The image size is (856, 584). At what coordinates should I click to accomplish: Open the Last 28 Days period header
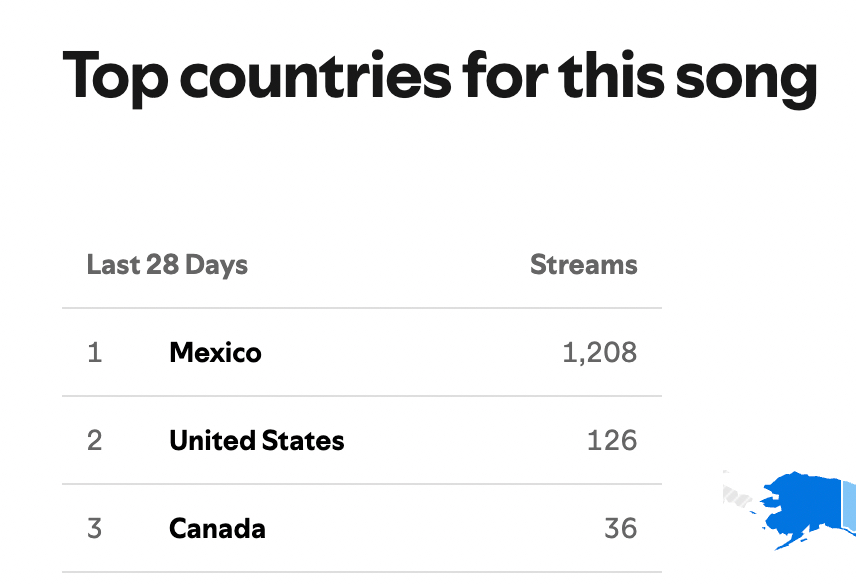[x=167, y=265]
